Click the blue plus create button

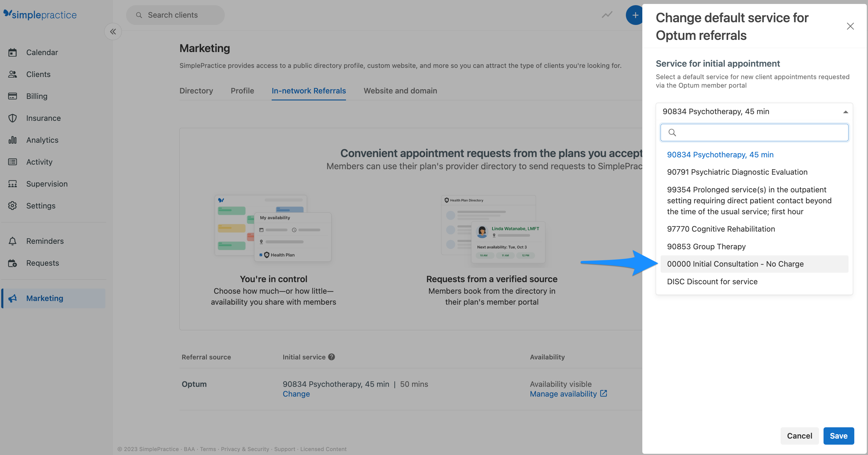pyautogui.click(x=635, y=15)
